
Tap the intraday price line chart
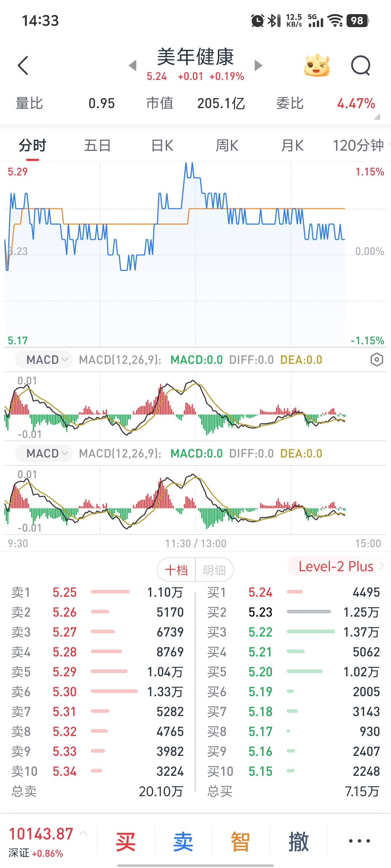pyautogui.click(x=195, y=254)
